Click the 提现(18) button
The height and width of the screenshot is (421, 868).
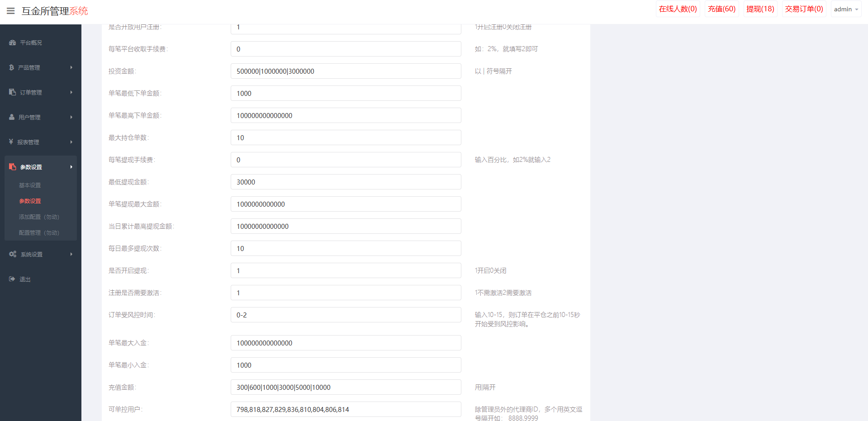[x=760, y=9]
